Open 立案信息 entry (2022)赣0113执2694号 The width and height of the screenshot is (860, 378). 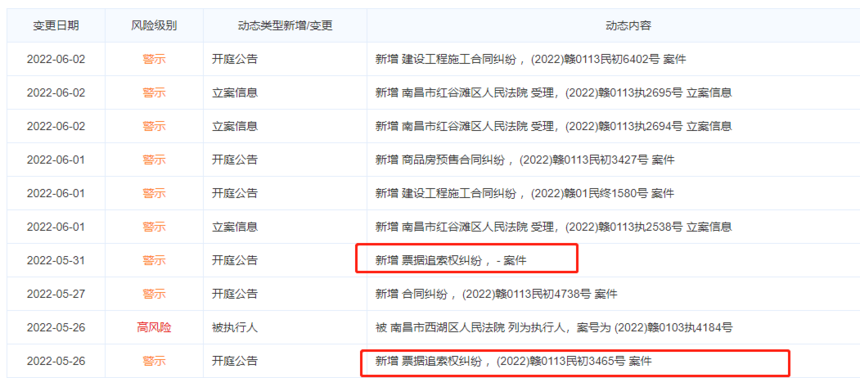[553, 126]
